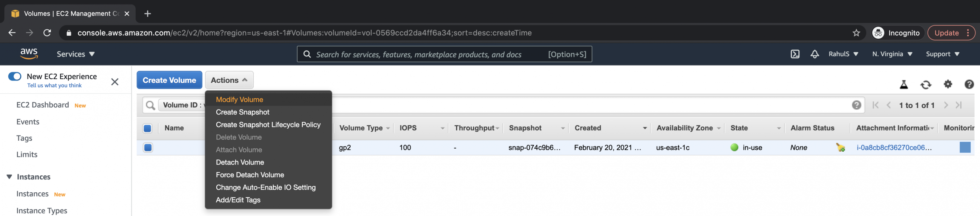Click the browser address bar URL
Screen dimensions: 980x216
pyautogui.click(x=304, y=33)
